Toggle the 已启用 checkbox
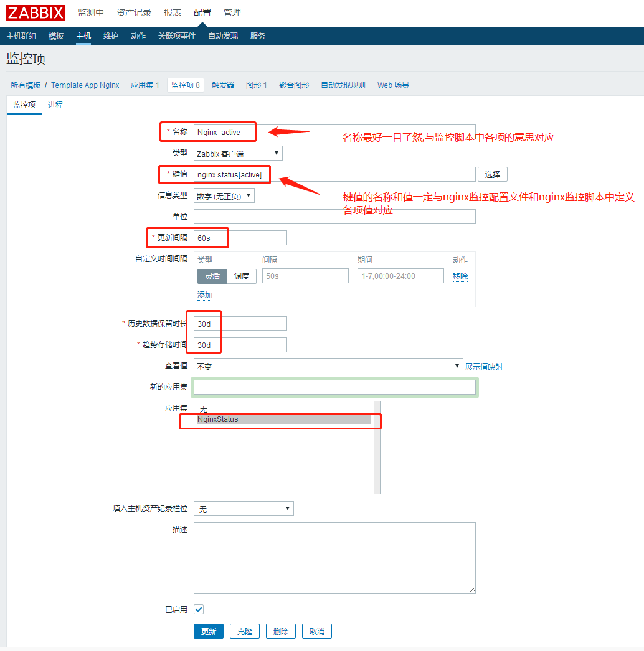The width and height of the screenshot is (644, 651). pyautogui.click(x=199, y=609)
